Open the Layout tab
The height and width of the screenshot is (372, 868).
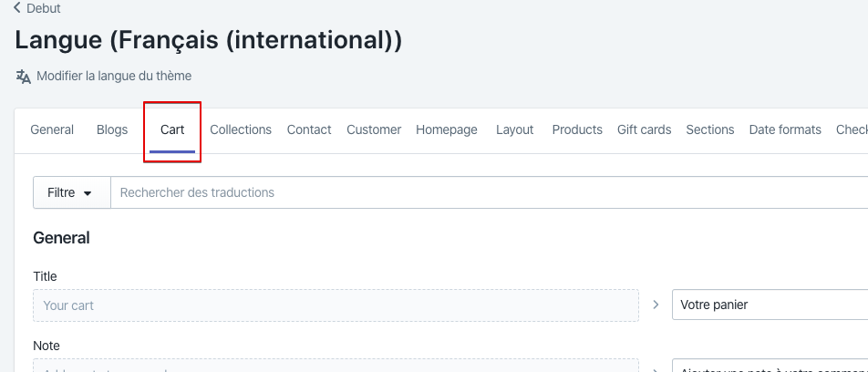[x=515, y=129]
